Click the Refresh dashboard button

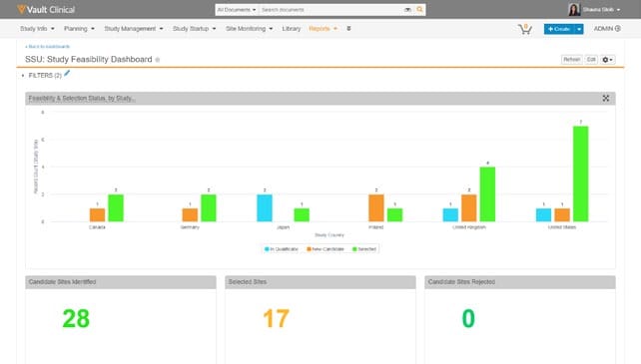click(x=571, y=60)
